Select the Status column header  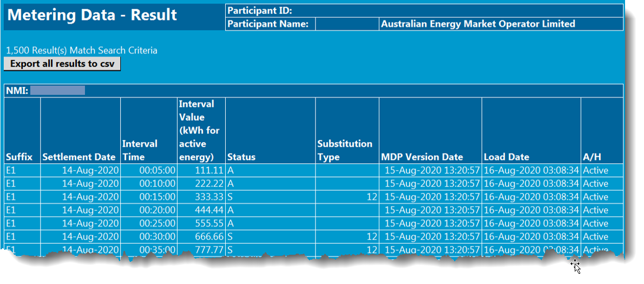point(241,157)
